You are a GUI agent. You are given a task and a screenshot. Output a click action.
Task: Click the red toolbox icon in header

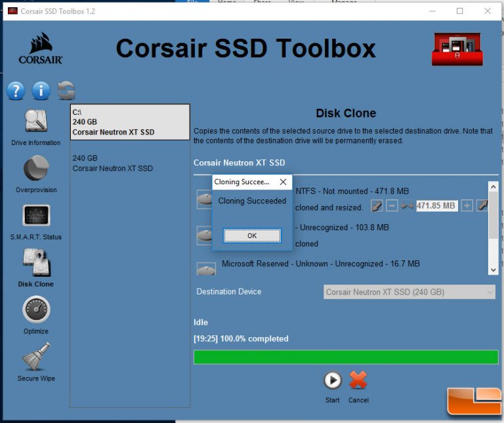457,49
